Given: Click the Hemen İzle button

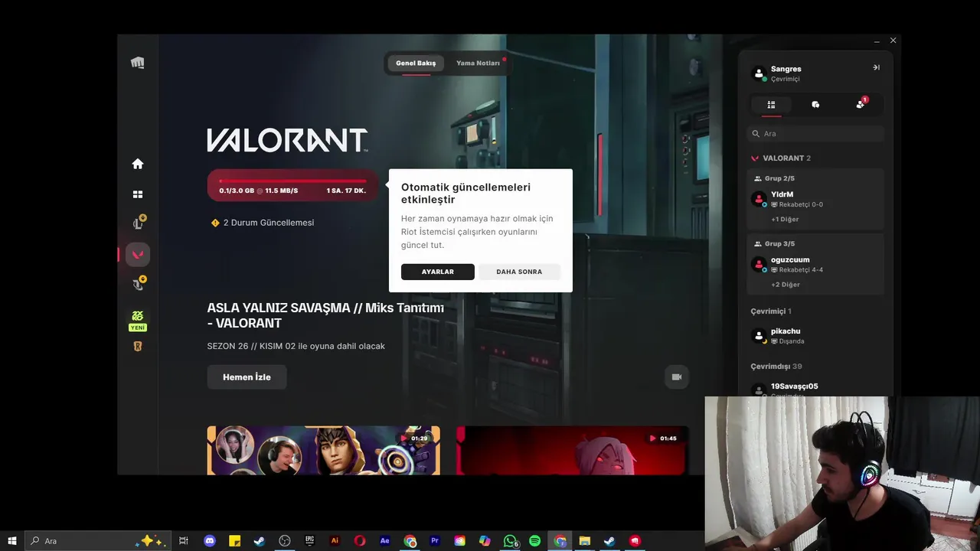Looking at the screenshot, I should point(247,377).
